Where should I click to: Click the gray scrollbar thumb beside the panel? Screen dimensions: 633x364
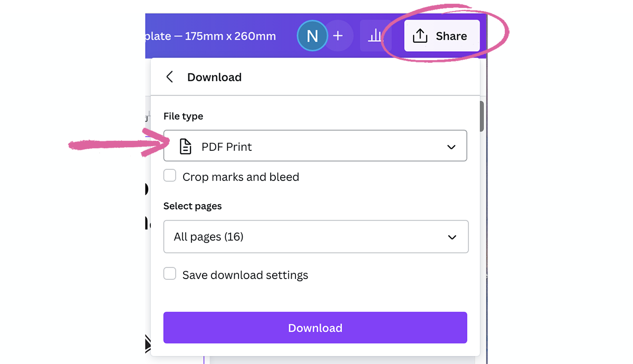pos(482,116)
